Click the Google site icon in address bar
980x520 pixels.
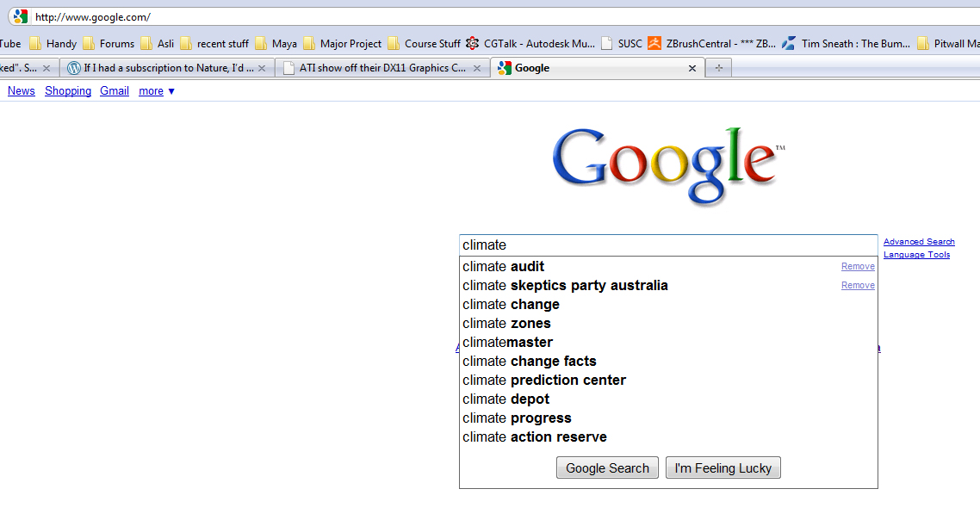(x=20, y=16)
